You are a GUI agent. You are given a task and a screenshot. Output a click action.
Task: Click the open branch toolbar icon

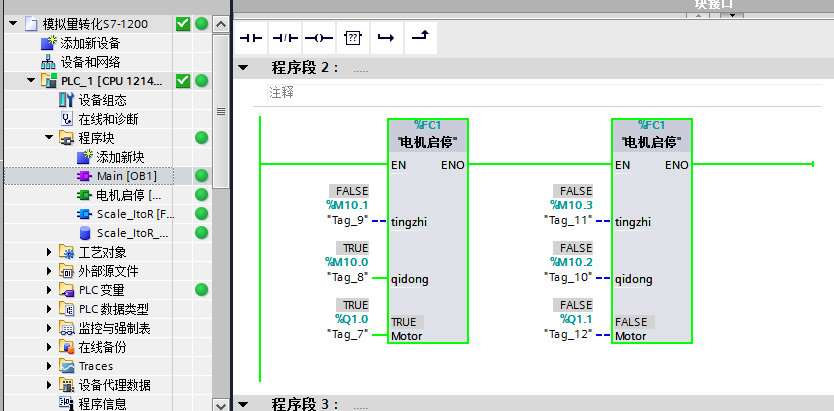click(x=385, y=38)
